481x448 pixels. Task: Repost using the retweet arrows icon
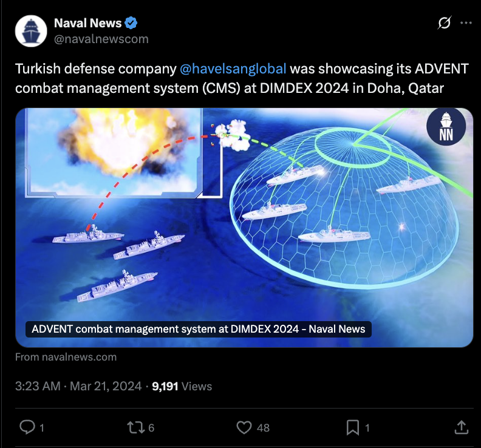point(135,427)
